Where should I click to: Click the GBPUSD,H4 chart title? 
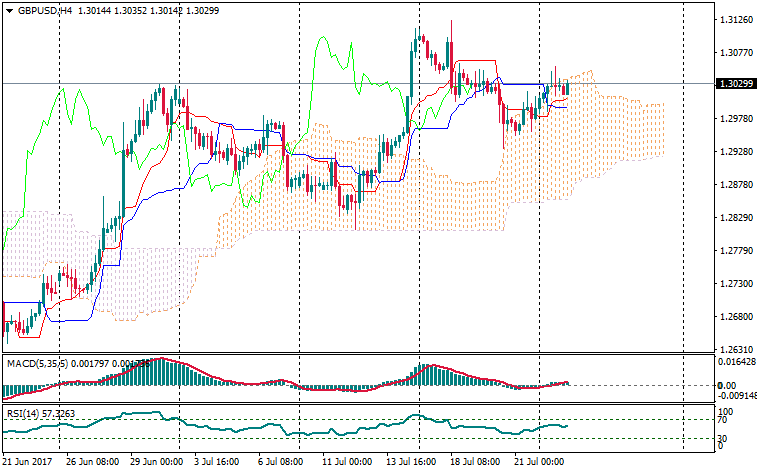pyautogui.click(x=45, y=9)
